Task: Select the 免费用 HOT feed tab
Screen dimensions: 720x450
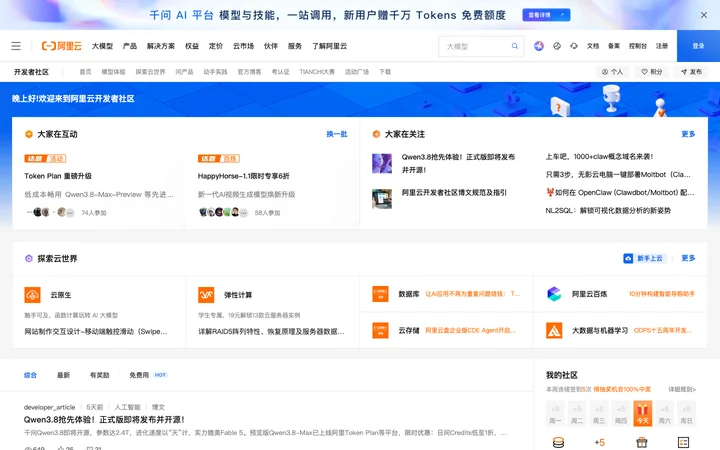Action: (x=148, y=375)
